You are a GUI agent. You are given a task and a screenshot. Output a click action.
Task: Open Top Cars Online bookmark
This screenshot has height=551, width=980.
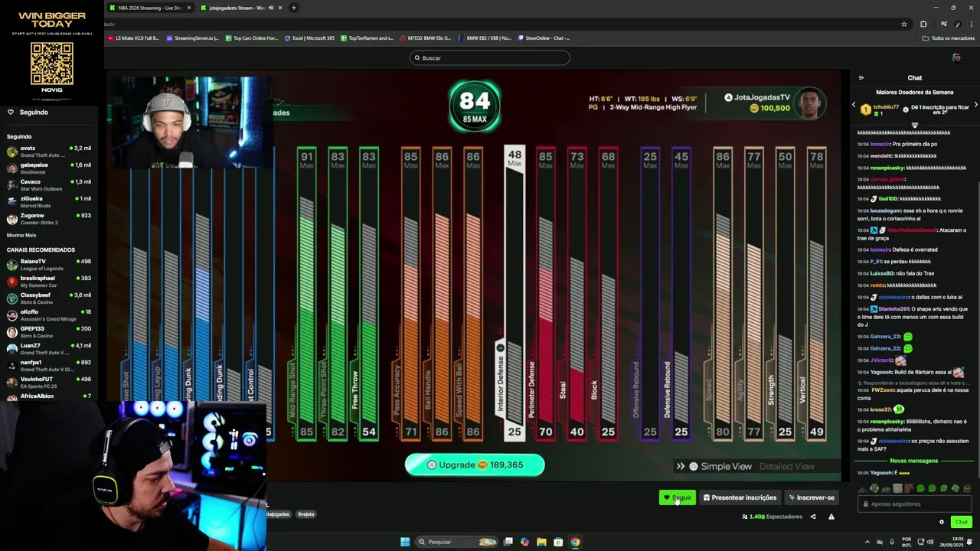pyautogui.click(x=251, y=37)
